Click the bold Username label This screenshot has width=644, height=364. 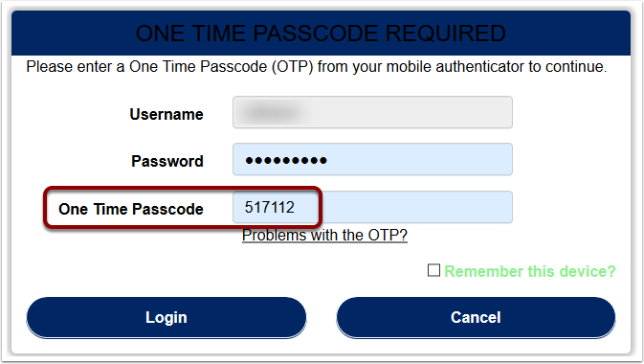[x=167, y=114]
